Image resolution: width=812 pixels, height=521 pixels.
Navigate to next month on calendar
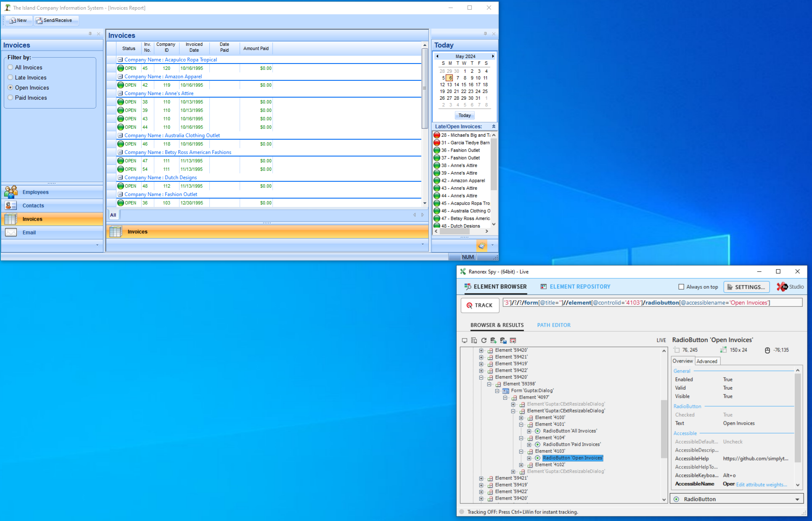(493, 56)
